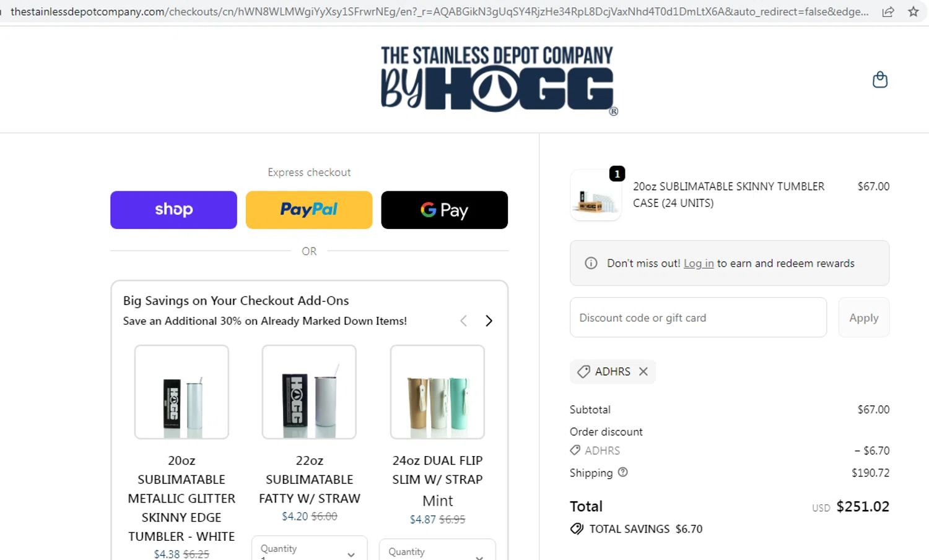Click the – $6.70 discount amount
Screen dimensions: 929x560
pos(872,450)
